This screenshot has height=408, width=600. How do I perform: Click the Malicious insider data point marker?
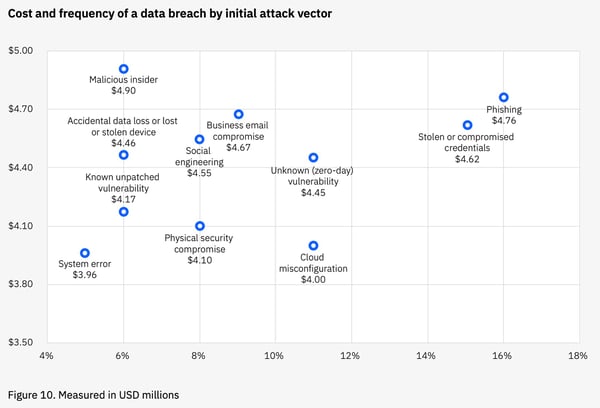[x=124, y=69]
